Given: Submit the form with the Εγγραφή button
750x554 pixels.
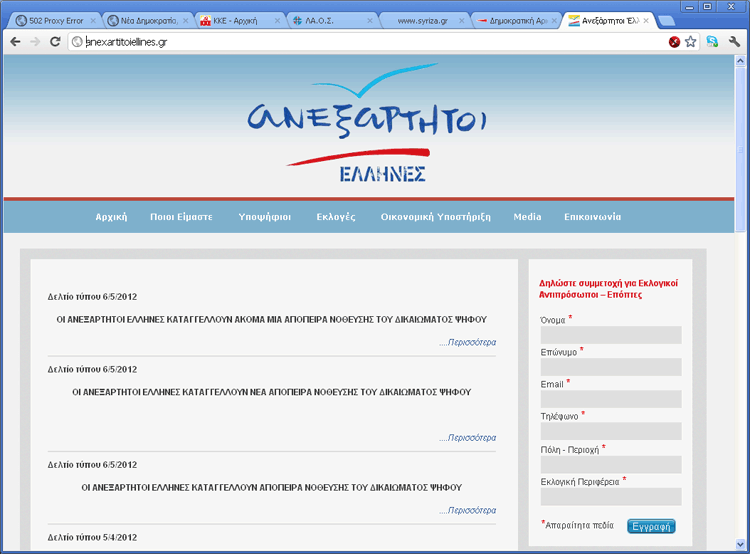Looking at the screenshot, I should tap(651, 526).
